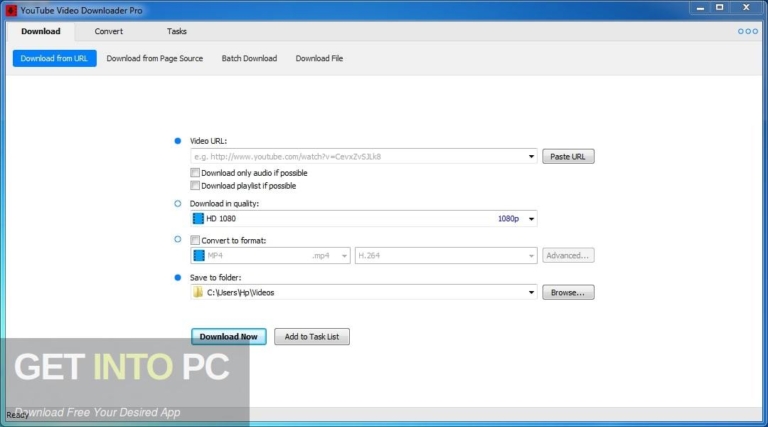Viewport: 768px width, 427px height.
Task: Click the film icon beside HD 1080
Action: (198, 218)
